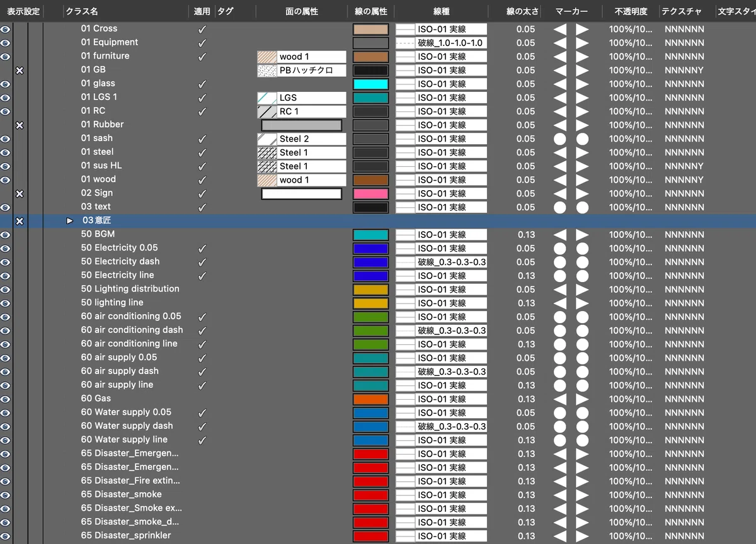Open the ISO-01 実線 line type for 50 BGM
This screenshot has width=756, height=544.
pos(441,235)
